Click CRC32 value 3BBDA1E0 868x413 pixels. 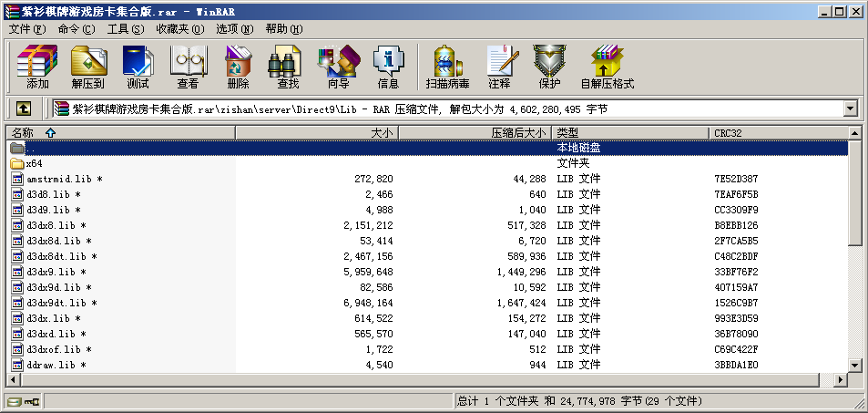pos(736,366)
